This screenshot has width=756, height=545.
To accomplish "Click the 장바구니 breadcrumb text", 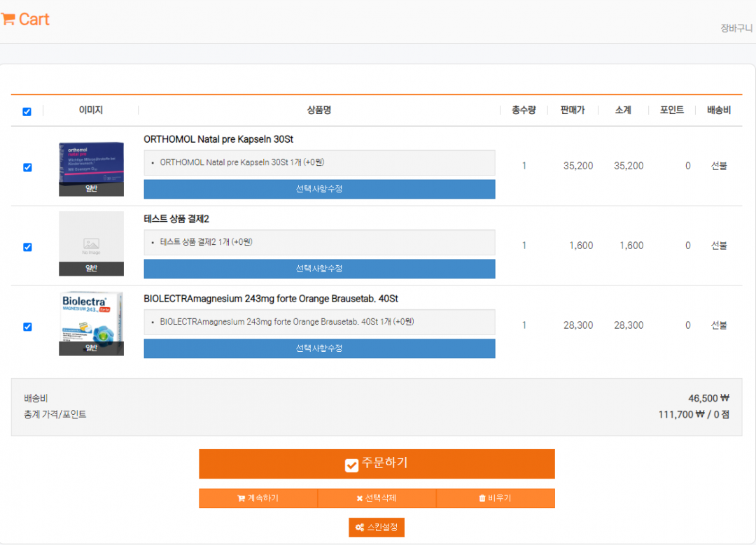I will click(x=736, y=29).
